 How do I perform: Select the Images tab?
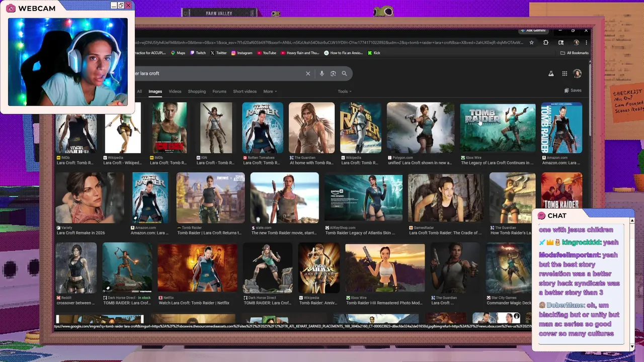pyautogui.click(x=155, y=92)
